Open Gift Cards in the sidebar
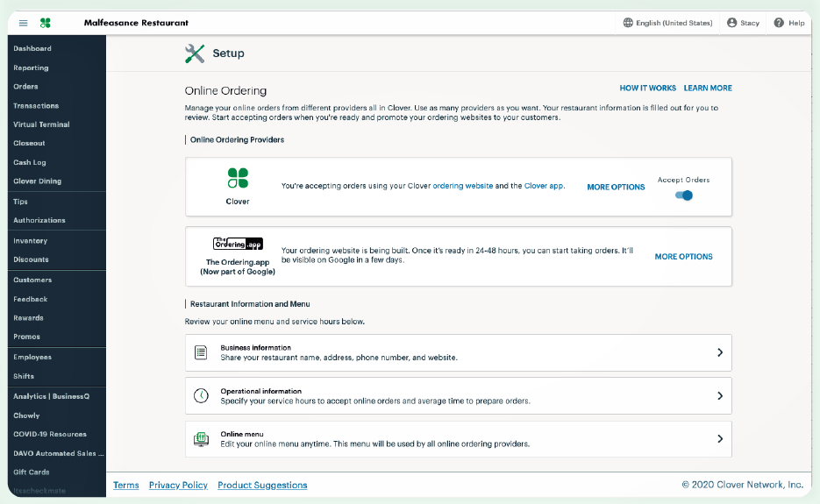This screenshot has width=820, height=504. [x=32, y=472]
